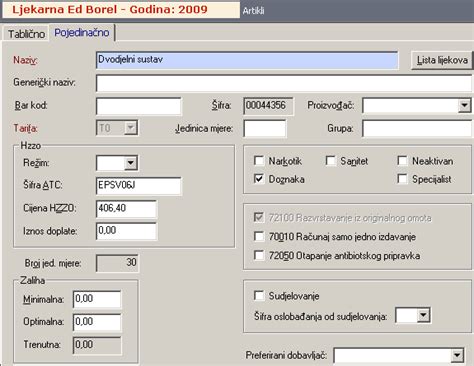Click the Zaliha group label
This screenshot has height=366, width=474.
click(32, 280)
